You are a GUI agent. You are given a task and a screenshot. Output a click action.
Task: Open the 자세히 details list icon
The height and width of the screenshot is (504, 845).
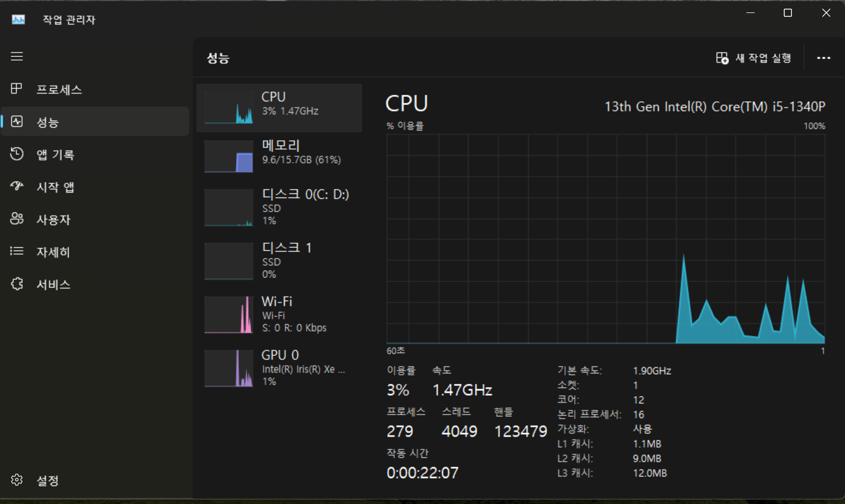tap(17, 251)
